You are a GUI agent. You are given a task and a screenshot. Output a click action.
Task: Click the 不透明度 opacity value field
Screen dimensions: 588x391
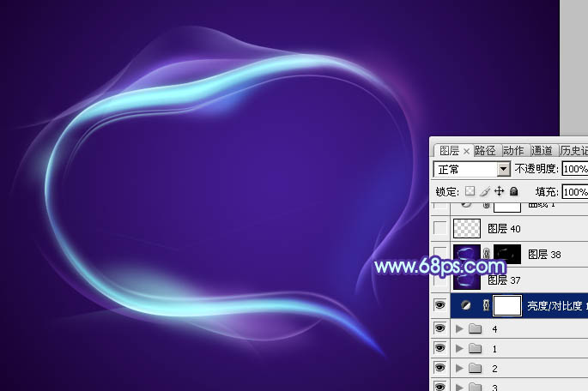point(575,169)
